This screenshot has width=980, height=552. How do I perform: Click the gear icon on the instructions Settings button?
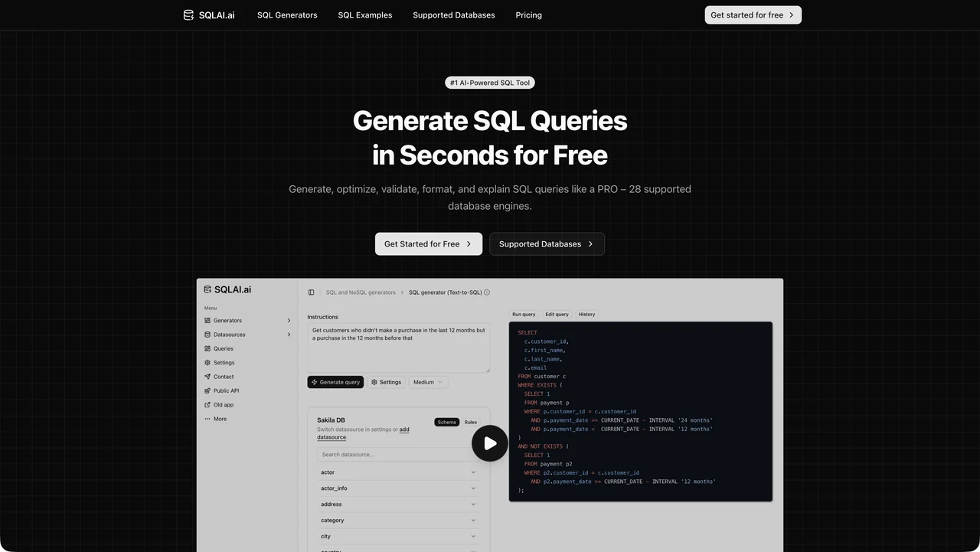pos(374,382)
